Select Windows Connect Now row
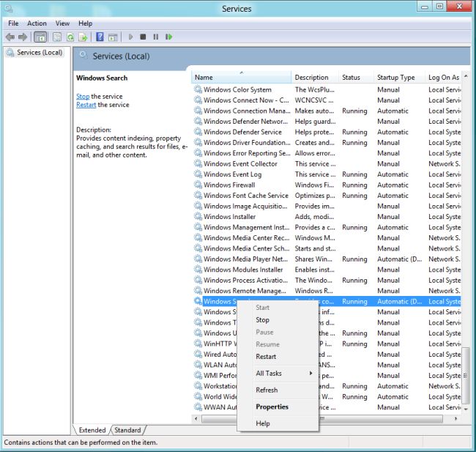476x452 pixels. tap(327, 100)
